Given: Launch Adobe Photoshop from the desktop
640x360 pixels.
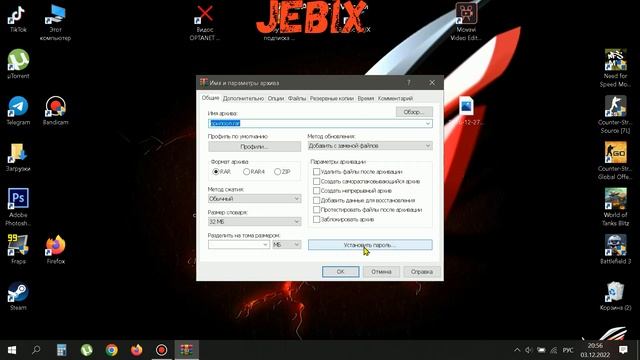Looking at the screenshot, I should tap(18, 207).
